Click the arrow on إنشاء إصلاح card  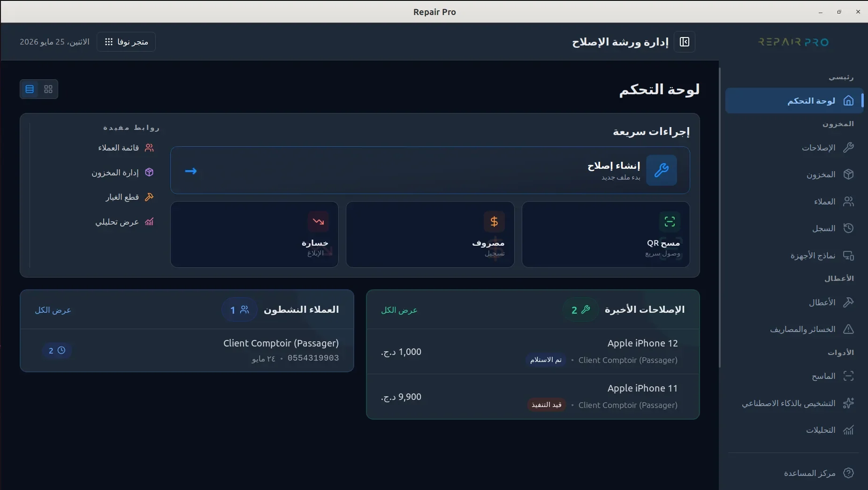coord(191,171)
